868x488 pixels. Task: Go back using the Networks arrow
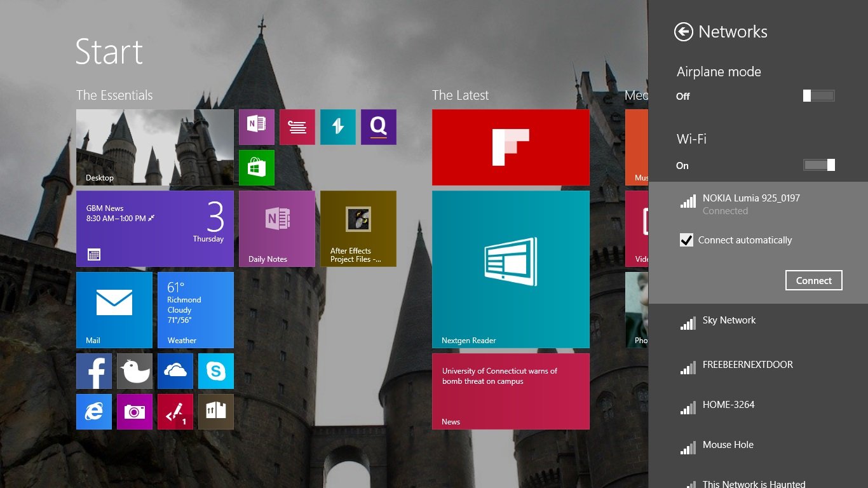point(683,32)
